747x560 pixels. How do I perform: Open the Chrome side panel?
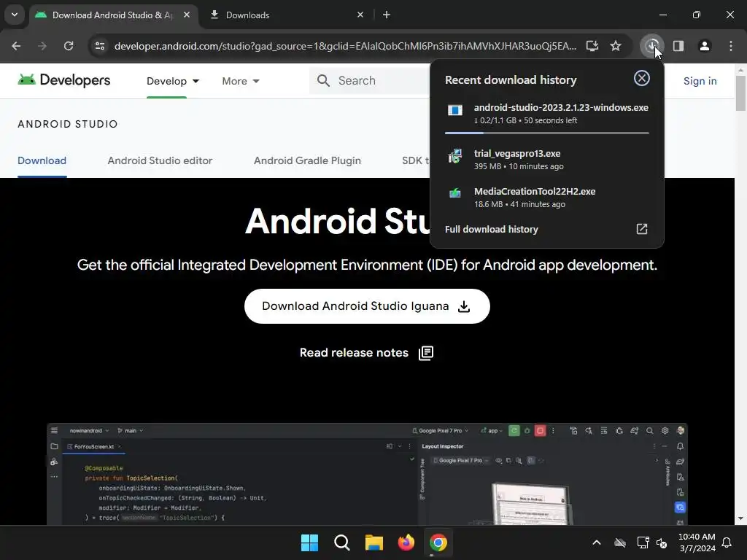678,46
